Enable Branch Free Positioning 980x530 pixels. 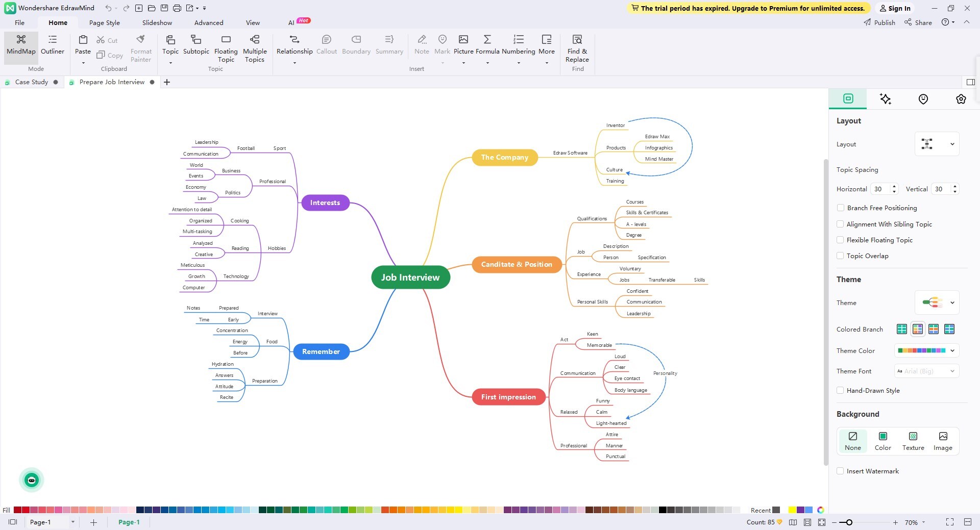[x=840, y=208]
